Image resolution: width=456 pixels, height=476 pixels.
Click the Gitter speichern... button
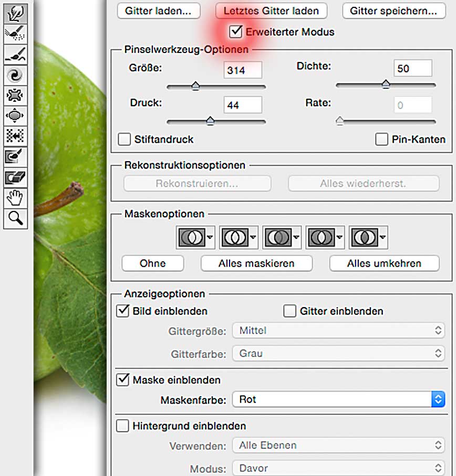393,11
